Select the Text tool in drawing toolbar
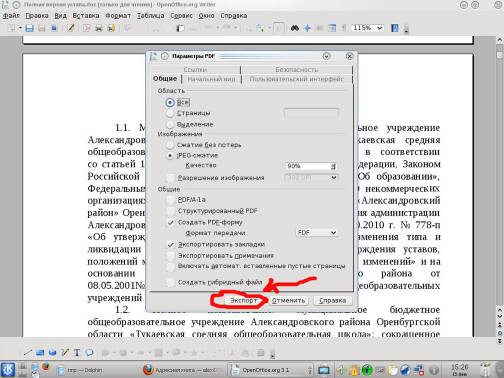 pyautogui.click(x=77, y=353)
